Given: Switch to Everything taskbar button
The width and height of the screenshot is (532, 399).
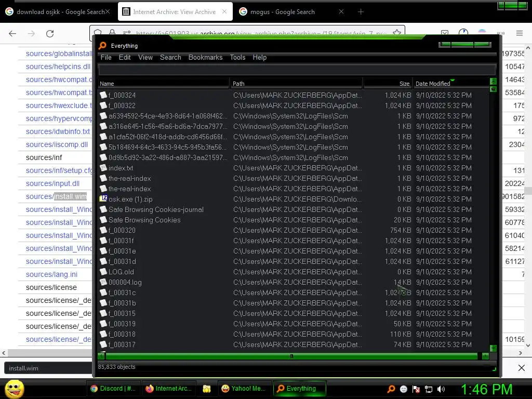Looking at the screenshot, I should (x=299, y=389).
